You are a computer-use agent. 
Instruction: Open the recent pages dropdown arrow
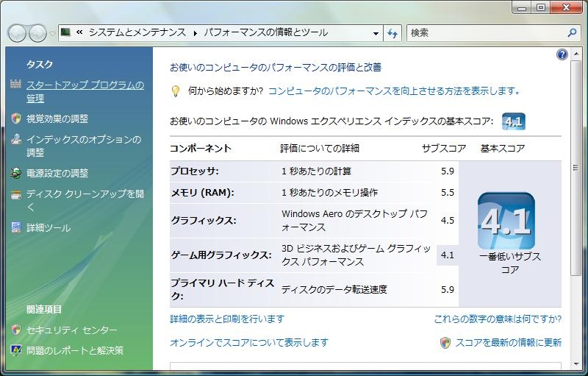(52, 33)
